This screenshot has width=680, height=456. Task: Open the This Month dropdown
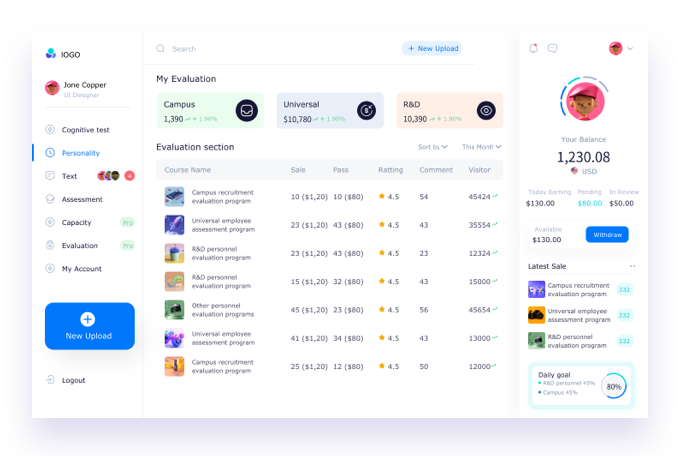pyautogui.click(x=481, y=147)
